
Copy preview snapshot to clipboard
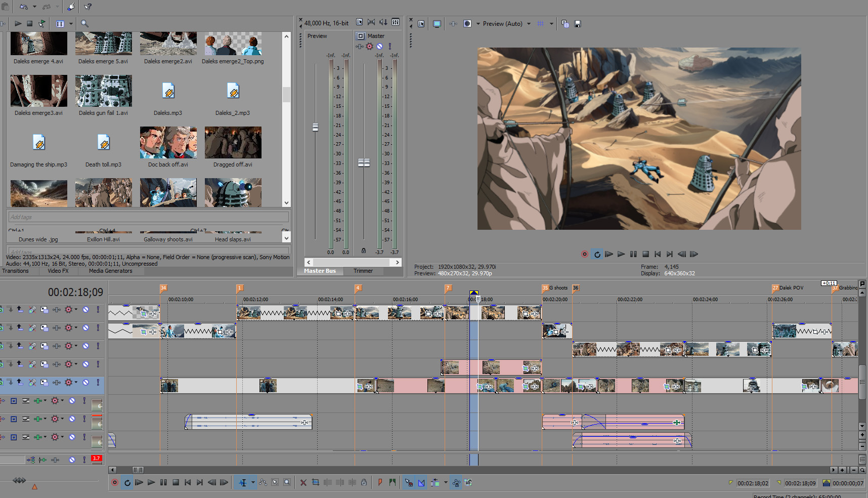(566, 24)
